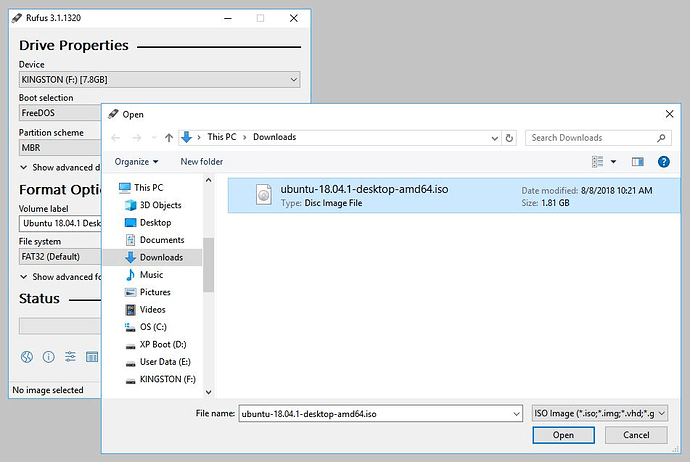
Task: Open ISO Image file type filter
Action: click(600, 414)
